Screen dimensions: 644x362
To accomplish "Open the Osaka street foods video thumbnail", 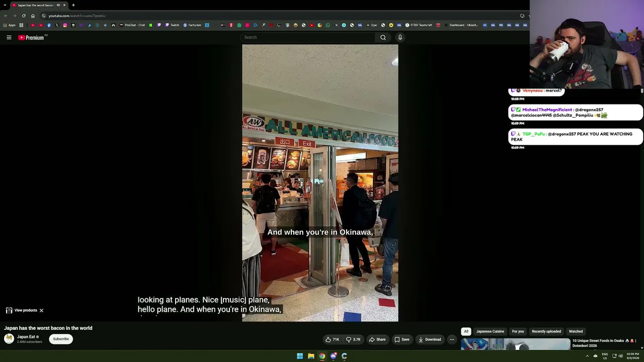I will click(x=516, y=344).
